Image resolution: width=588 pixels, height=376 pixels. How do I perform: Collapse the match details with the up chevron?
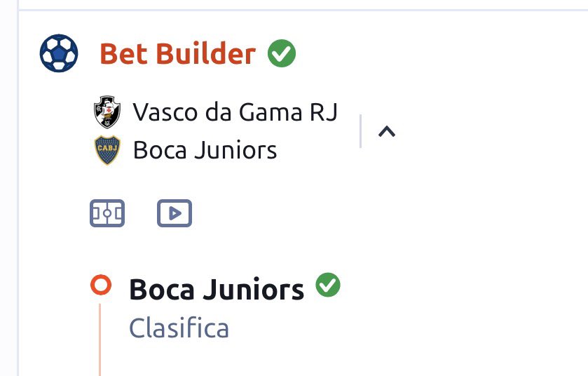click(x=387, y=131)
